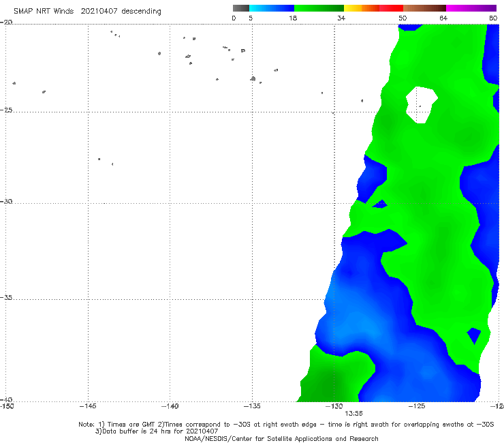Screen dimensions: 504x443
Task: Click the longitude label '-140'
Action: [x=170, y=406]
